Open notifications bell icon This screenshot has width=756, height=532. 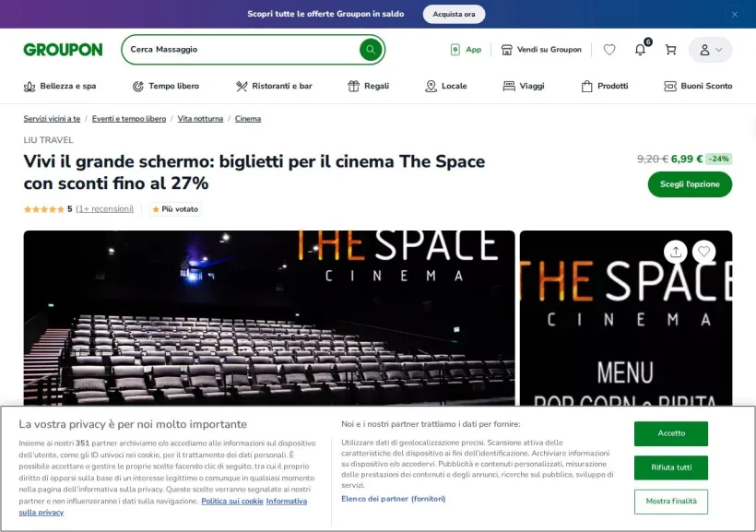point(640,49)
